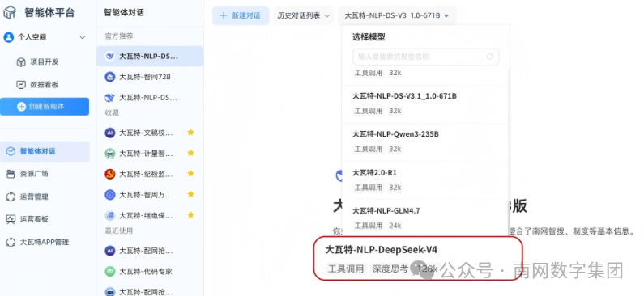This screenshot has height=296, width=644.
Task: Click the 官方推荐 section heading
Action: pyautogui.click(x=119, y=36)
